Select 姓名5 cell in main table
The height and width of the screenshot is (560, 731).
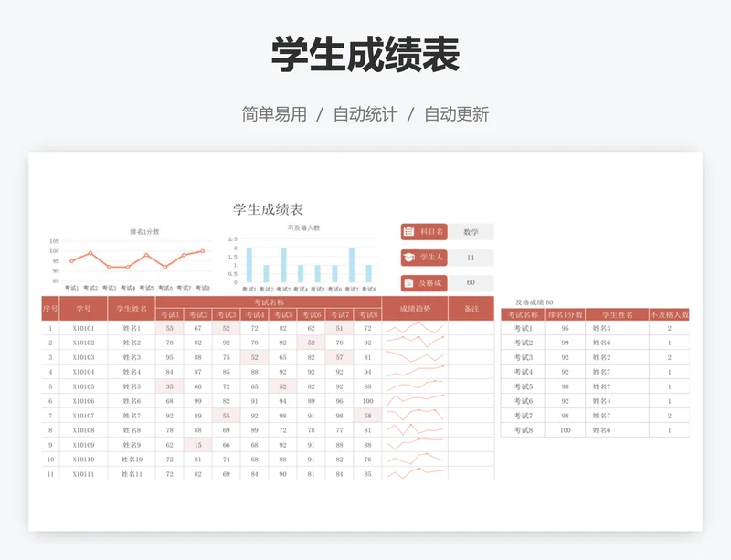(x=132, y=386)
